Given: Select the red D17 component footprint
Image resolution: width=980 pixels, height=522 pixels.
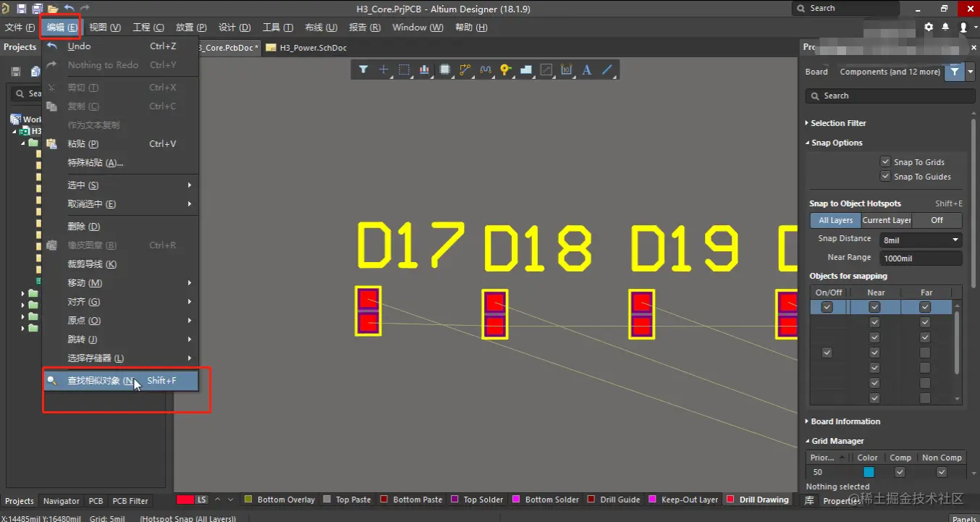Looking at the screenshot, I should 368,311.
